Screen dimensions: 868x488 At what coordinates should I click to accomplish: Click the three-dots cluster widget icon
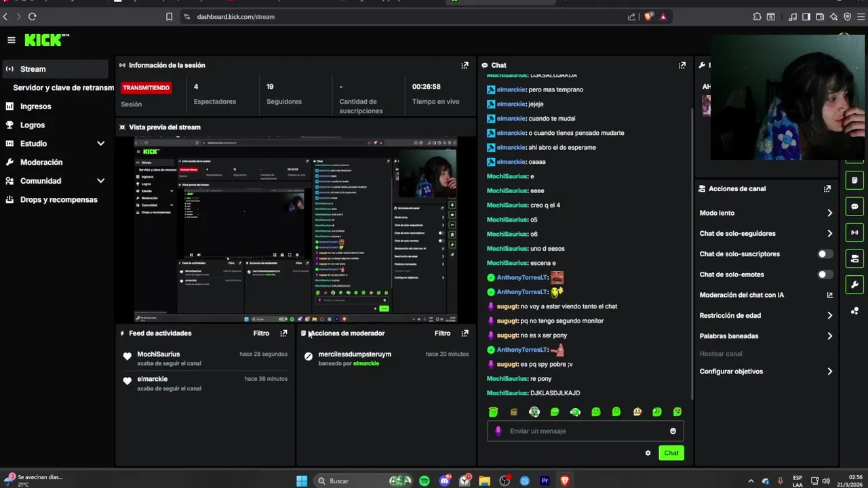click(x=854, y=311)
